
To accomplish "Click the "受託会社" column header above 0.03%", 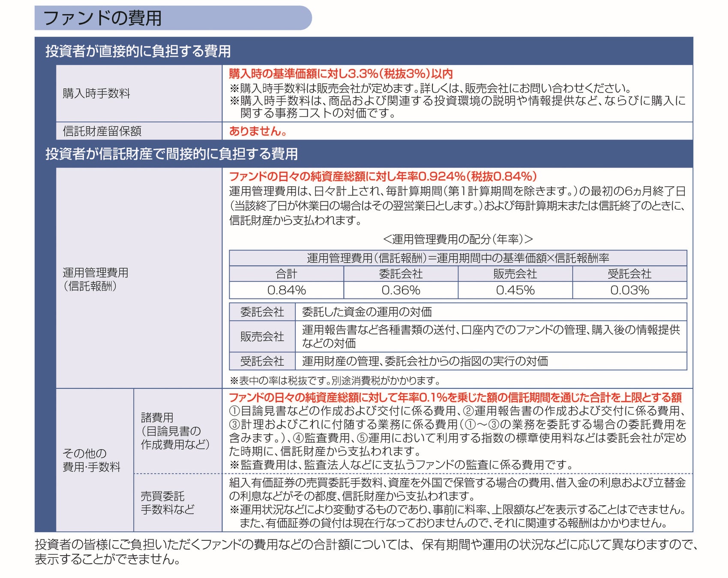I will pyautogui.click(x=630, y=274).
